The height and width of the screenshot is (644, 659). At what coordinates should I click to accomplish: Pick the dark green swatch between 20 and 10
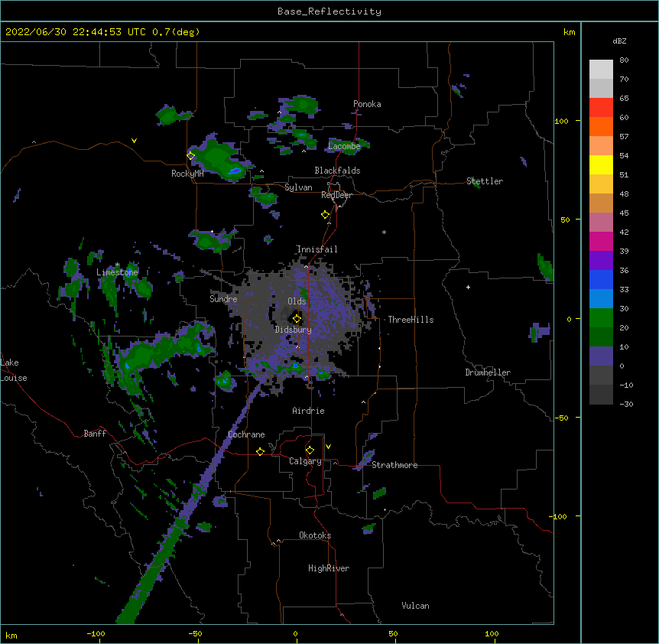tap(601, 337)
